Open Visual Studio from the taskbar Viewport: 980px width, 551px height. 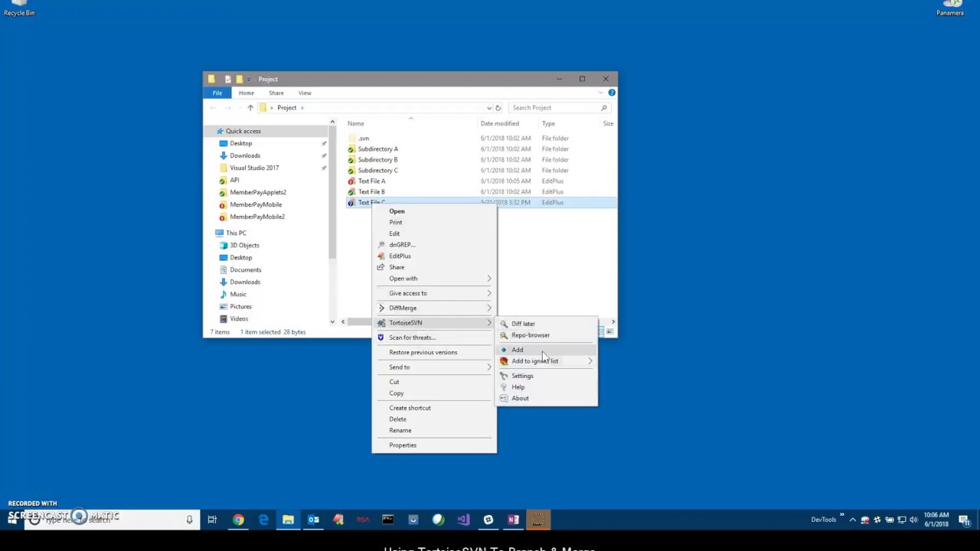(x=463, y=520)
